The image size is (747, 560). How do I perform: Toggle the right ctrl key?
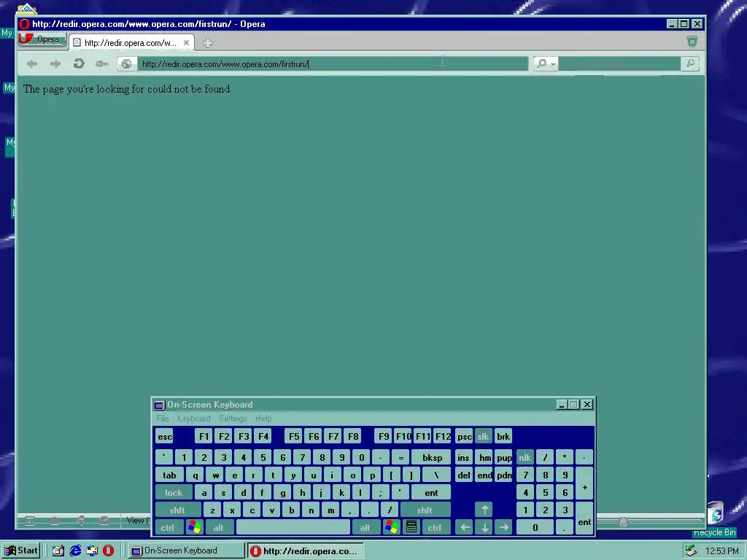[435, 528]
